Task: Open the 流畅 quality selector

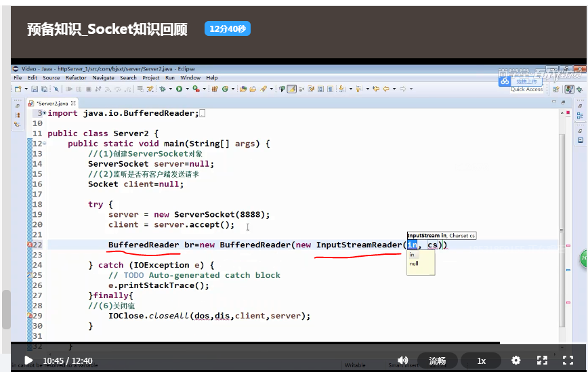Action: (437, 360)
